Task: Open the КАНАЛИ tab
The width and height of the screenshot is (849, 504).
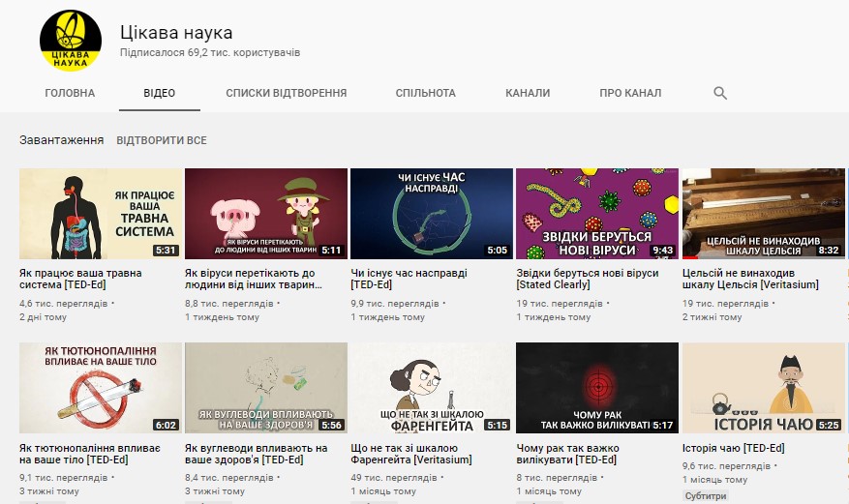Action: (527, 93)
